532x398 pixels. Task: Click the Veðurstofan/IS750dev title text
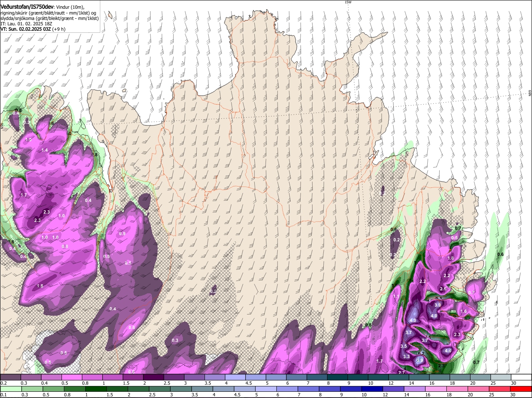coord(27,7)
